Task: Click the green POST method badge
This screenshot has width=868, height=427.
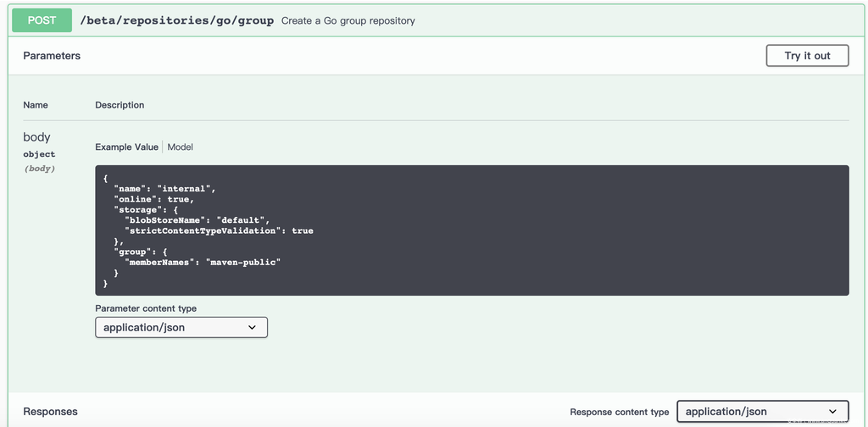Action: [42, 20]
